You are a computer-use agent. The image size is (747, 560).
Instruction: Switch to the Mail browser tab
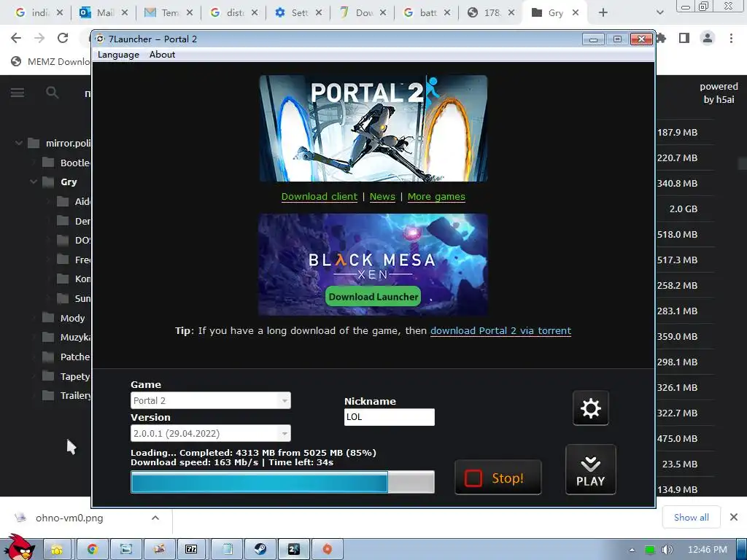[x=104, y=13]
